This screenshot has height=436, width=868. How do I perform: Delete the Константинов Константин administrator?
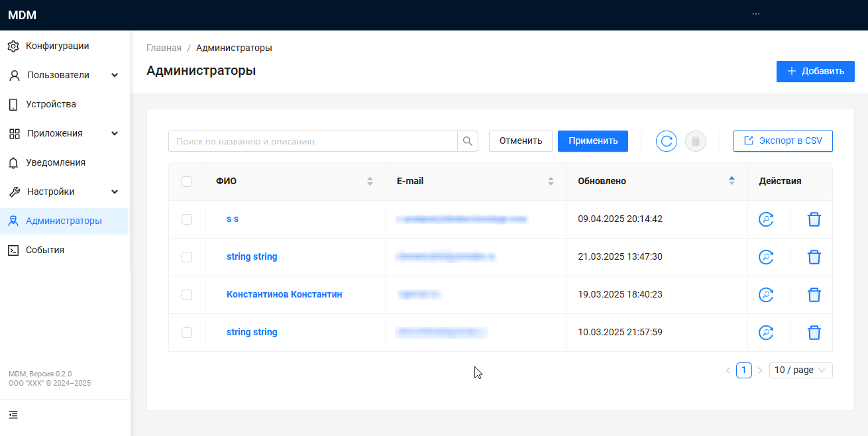[814, 295]
